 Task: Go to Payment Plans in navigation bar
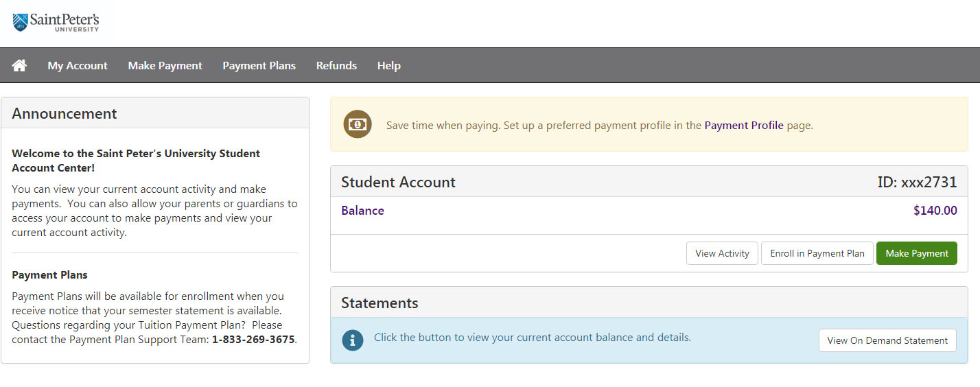259,66
